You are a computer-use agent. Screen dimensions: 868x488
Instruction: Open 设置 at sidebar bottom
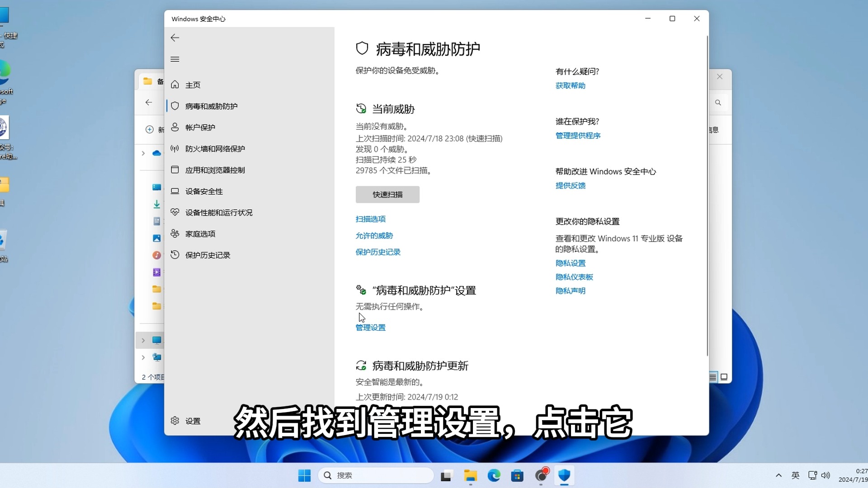point(193,421)
